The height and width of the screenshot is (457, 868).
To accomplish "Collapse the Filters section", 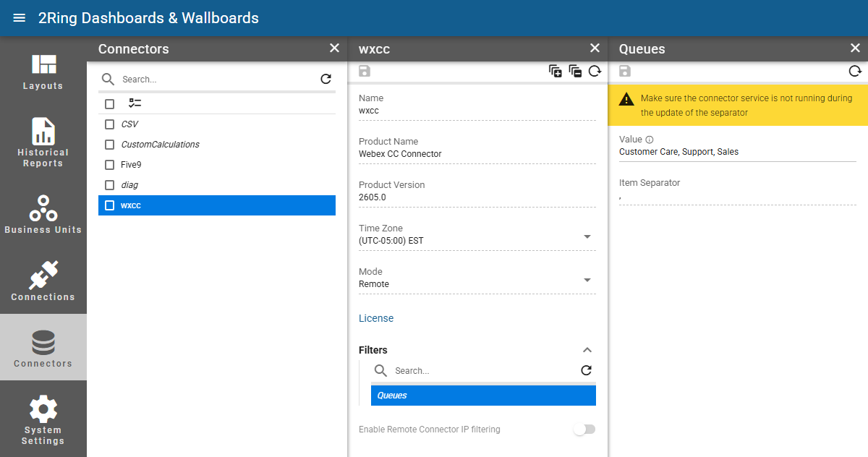I will (587, 350).
